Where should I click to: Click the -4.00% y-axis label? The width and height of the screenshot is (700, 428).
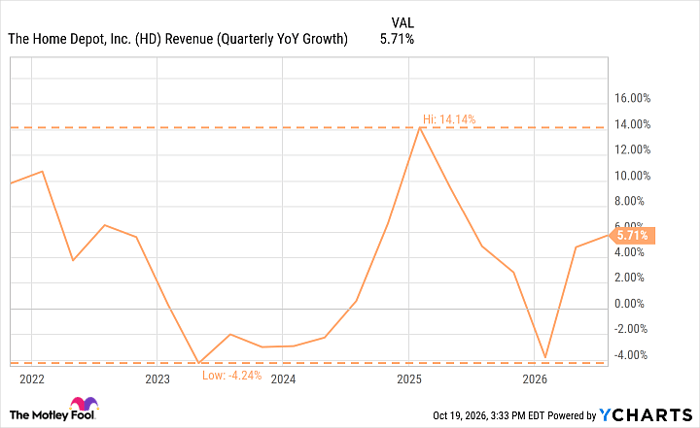click(630, 355)
